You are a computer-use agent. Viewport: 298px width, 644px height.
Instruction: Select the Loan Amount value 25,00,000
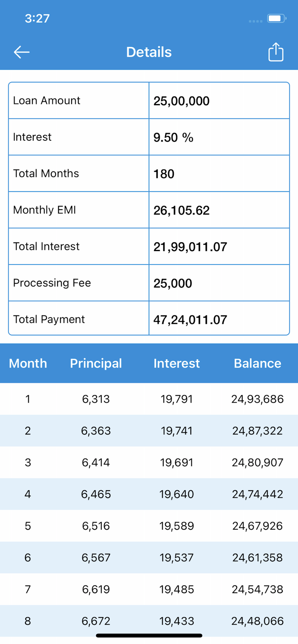[x=182, y=101]
